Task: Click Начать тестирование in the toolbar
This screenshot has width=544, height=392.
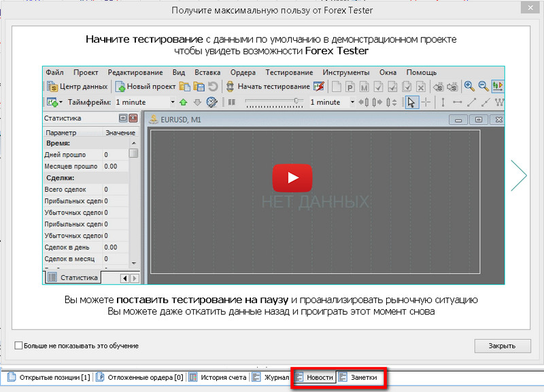Action: (x=268, y=86)
